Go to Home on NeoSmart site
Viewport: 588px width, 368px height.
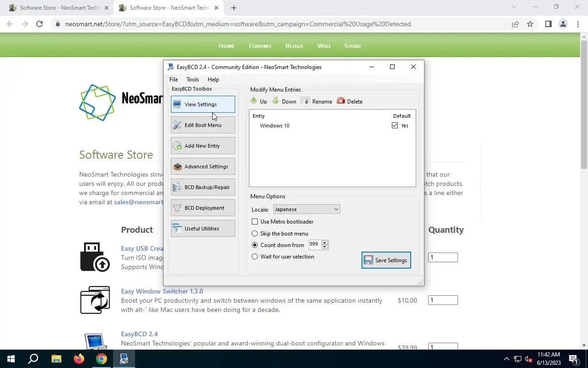226,46
